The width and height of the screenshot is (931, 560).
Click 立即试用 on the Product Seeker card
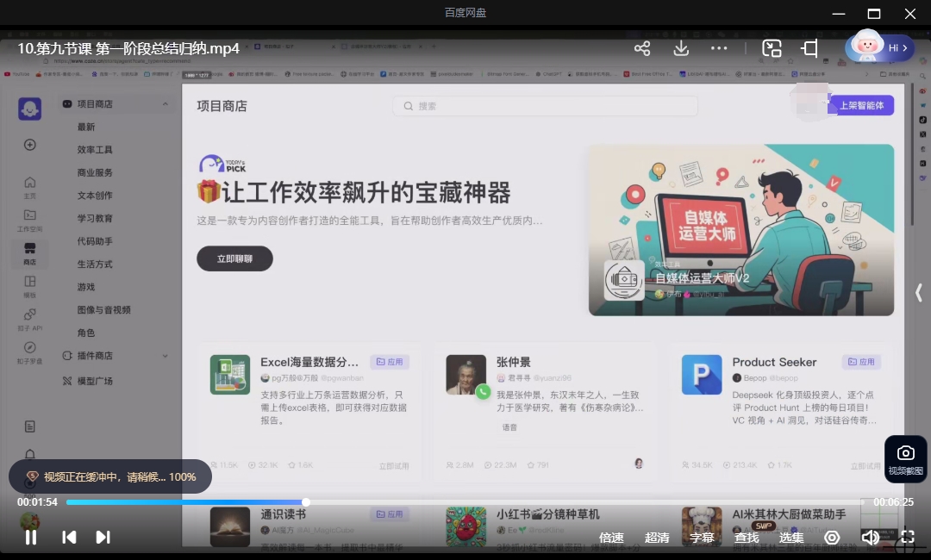865,466
